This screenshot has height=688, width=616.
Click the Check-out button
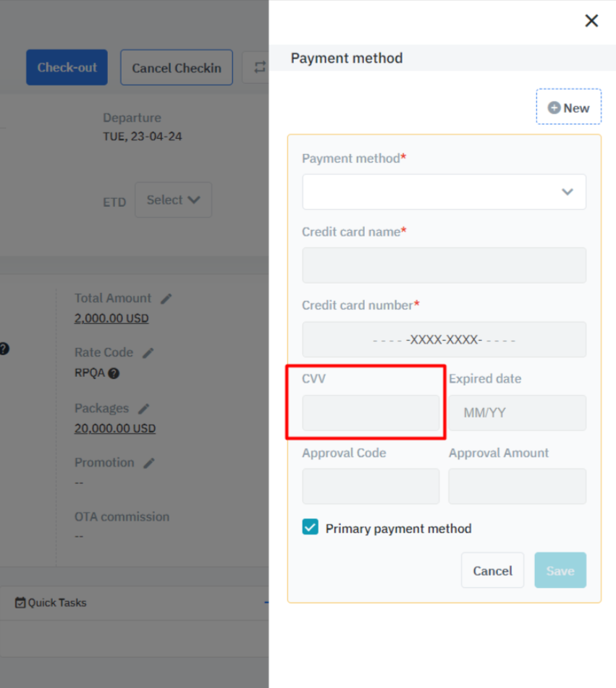67,67
